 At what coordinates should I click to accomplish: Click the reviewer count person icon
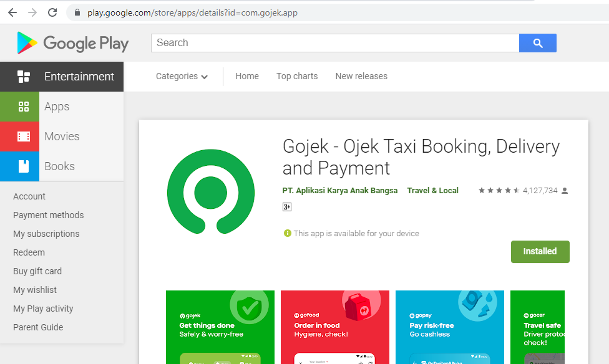click(x=563, y=190)
